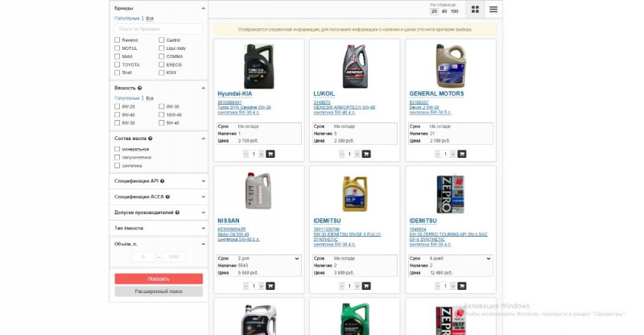Check the Shell brand filter
The height and width of the screenshot is (335, 644).
(118, 72)
